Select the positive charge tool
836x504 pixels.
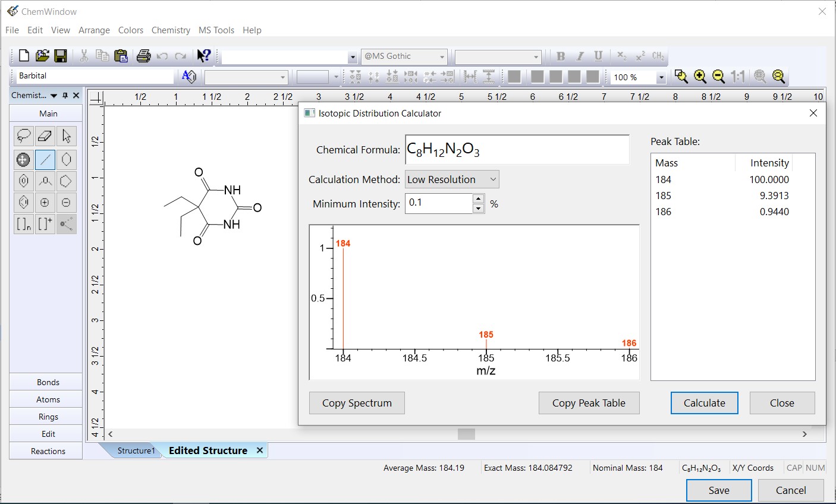pos(45,203)
